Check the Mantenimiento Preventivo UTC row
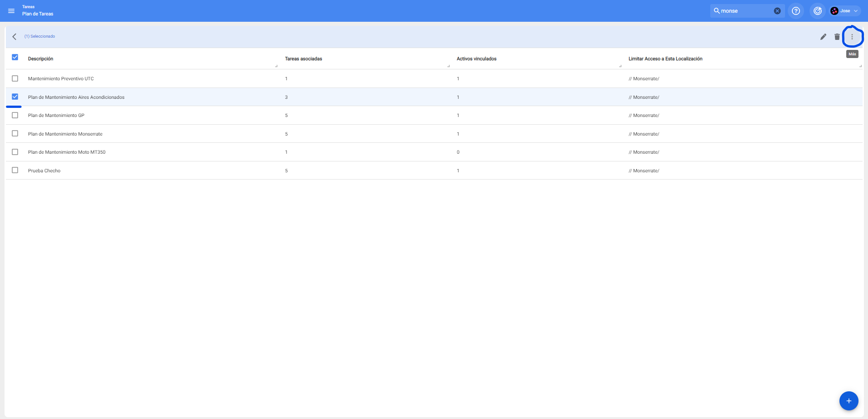The height and width of the screenshot is (419, 868). coord(15,78)
